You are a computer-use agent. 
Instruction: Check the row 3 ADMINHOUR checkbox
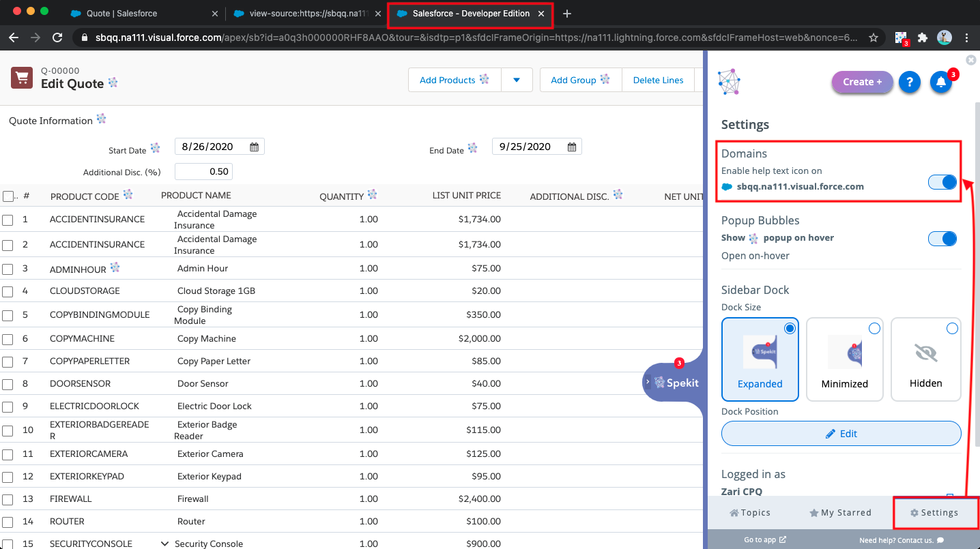tap(8, 269)
